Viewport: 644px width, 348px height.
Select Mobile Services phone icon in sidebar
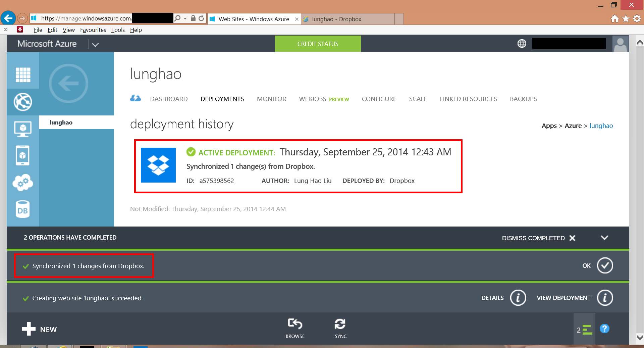23,155
